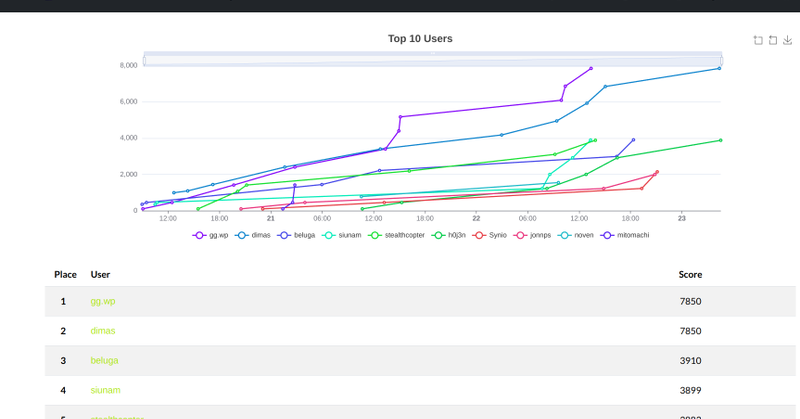Click place number 4 cell

click(x=63, y=390)
